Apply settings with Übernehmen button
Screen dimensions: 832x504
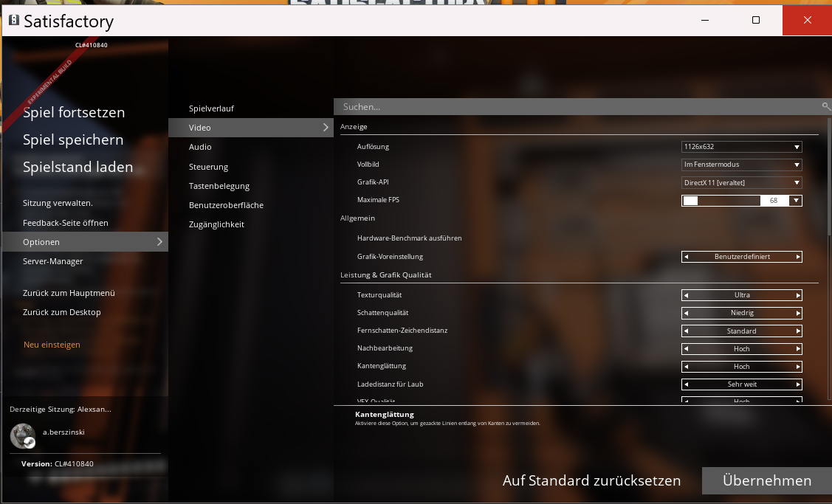767,480
